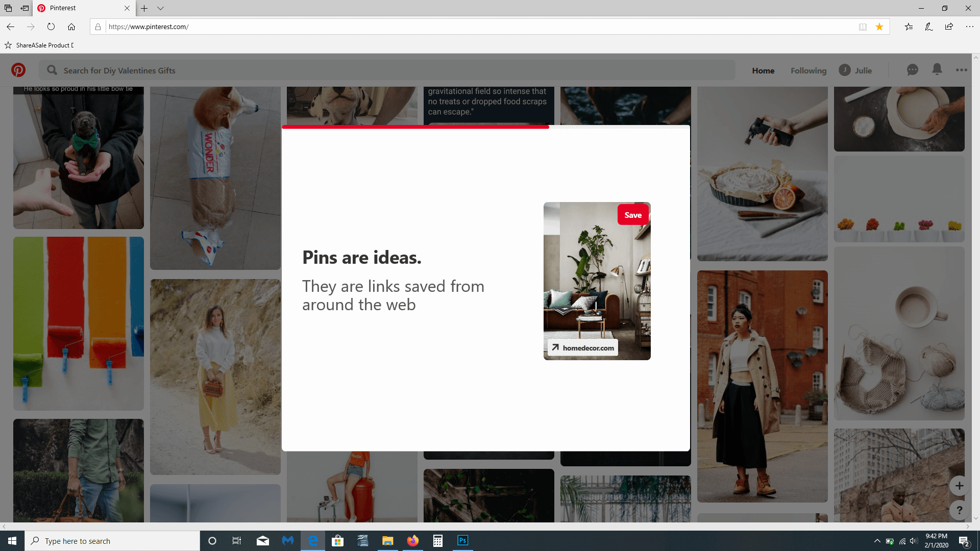Click the red Save button on pin

click(x=633, y=215)
